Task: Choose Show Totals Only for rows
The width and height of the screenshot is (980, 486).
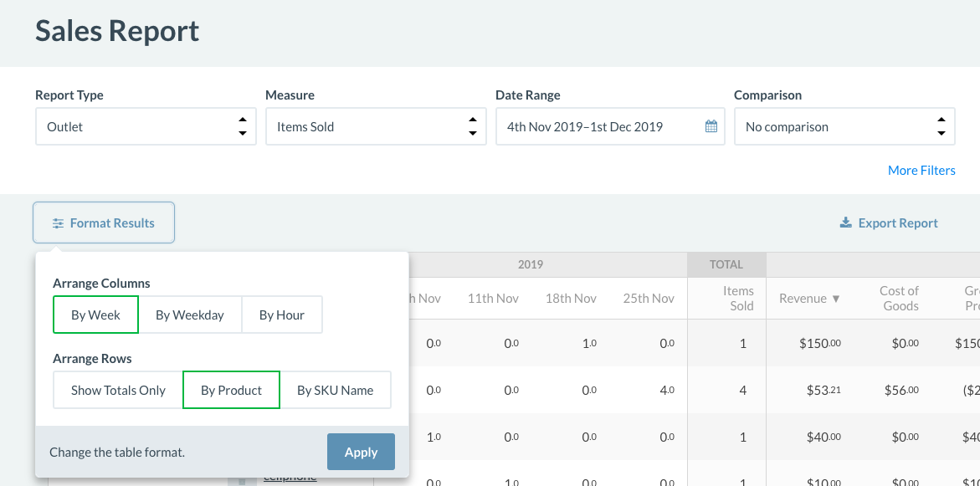Action: [118, 391]
